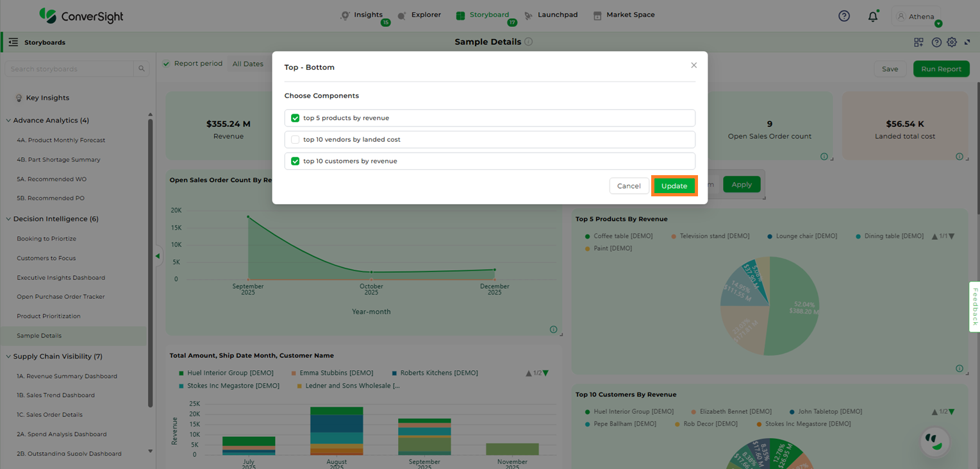Click the storyboard search magnifier icon
Image resolution: width=980 pixels, height=469 pixels.
142,69
